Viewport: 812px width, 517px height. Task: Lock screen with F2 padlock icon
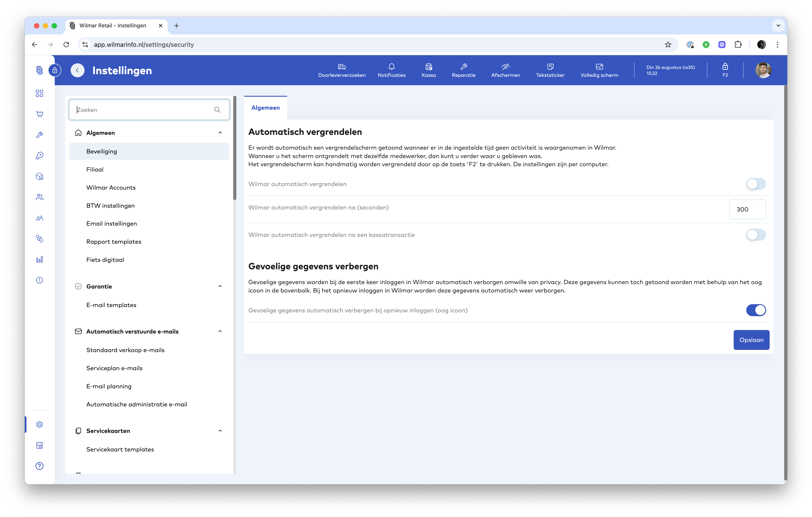725,66
